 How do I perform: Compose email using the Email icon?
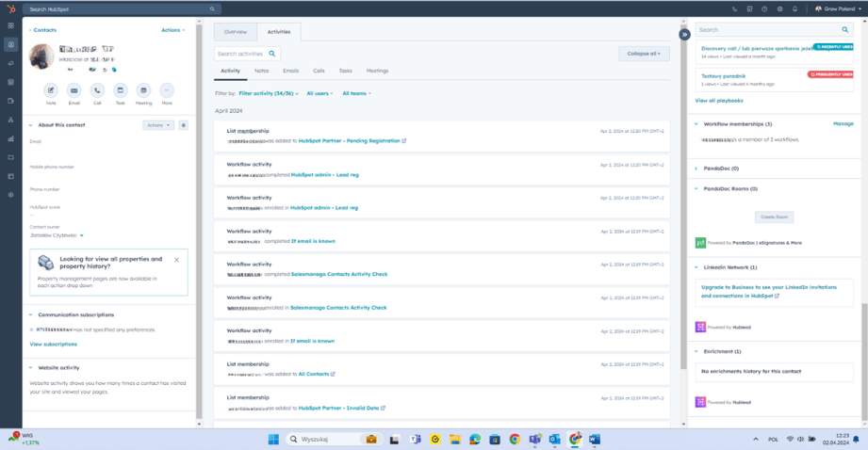pos(74,90)
